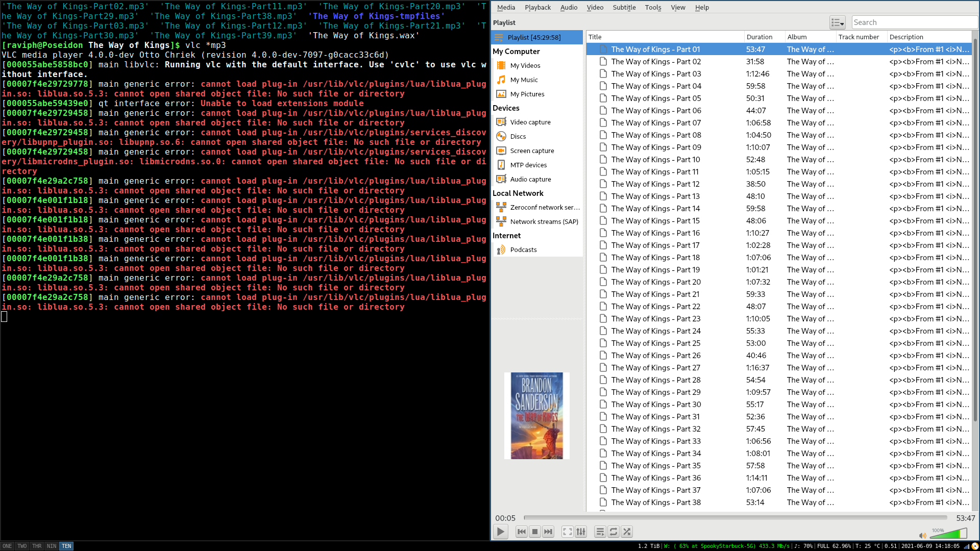Mute audio via speaker icon
Viewport: 980px width, 551px height.
pos(922,535)
